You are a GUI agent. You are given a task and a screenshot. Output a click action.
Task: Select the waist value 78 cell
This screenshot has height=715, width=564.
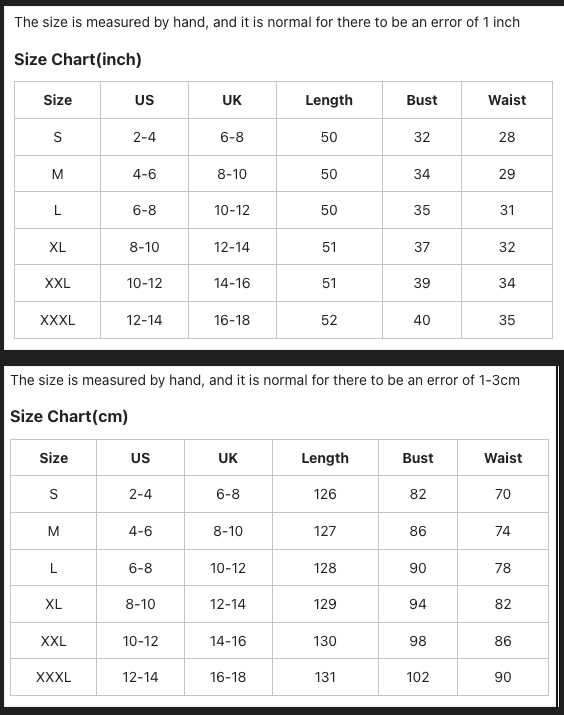(x=503, y=568)
